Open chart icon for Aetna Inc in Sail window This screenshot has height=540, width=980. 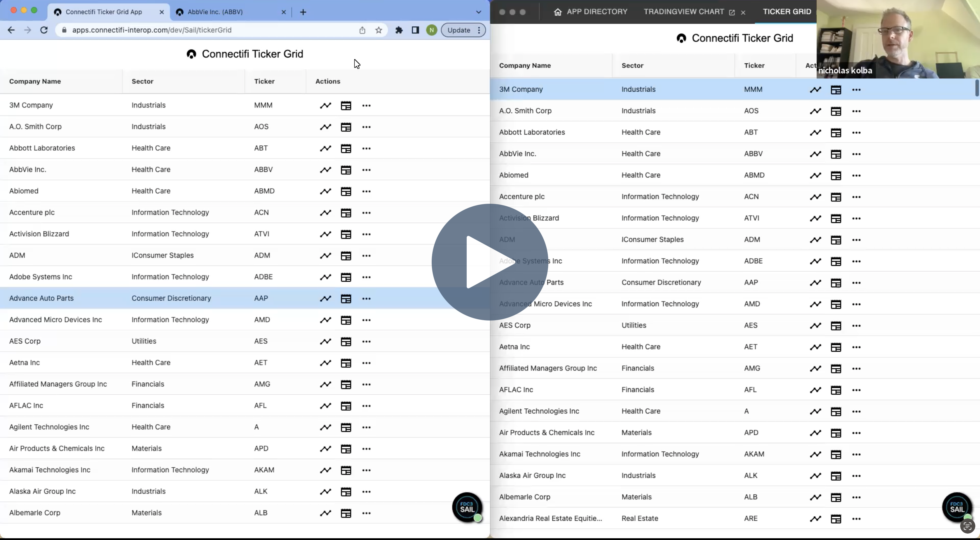(815, 347)
